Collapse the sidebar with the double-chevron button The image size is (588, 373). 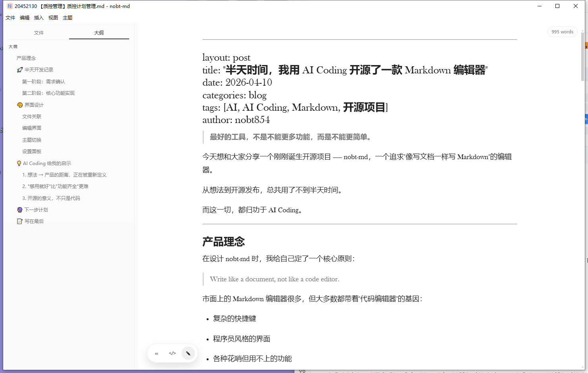click(157, 353)
